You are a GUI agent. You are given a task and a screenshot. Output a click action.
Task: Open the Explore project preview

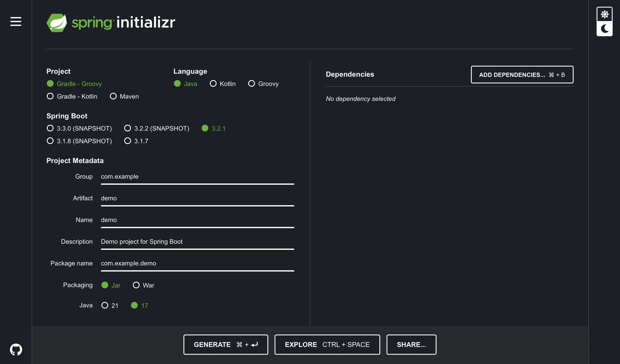click(327, 344)
